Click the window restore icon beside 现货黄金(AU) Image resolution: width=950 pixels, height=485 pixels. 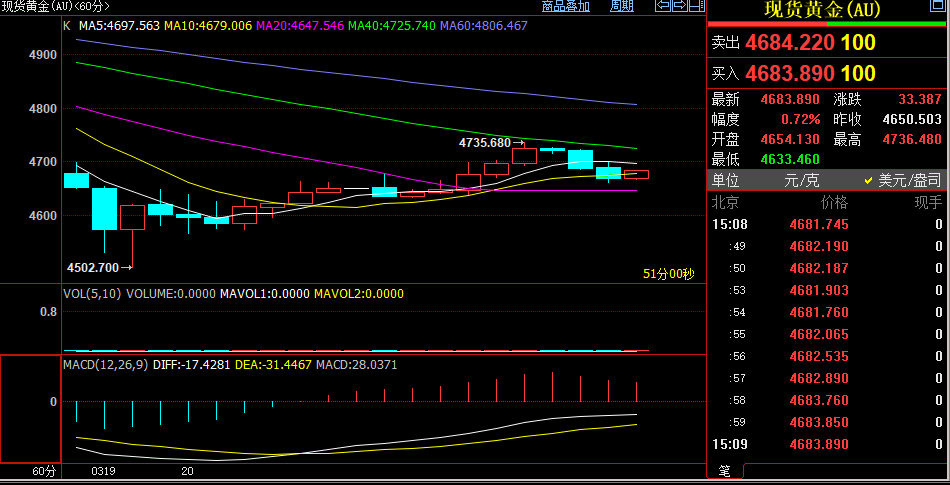pyautogui.click(x=937, y=6)
